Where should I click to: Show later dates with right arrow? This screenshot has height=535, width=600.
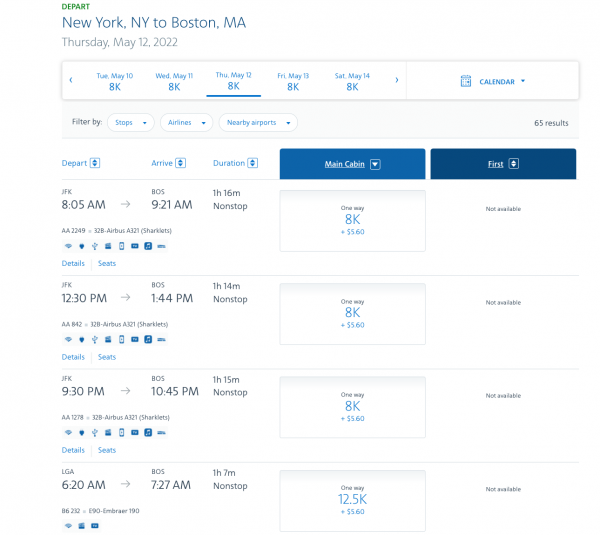point(397,80)
